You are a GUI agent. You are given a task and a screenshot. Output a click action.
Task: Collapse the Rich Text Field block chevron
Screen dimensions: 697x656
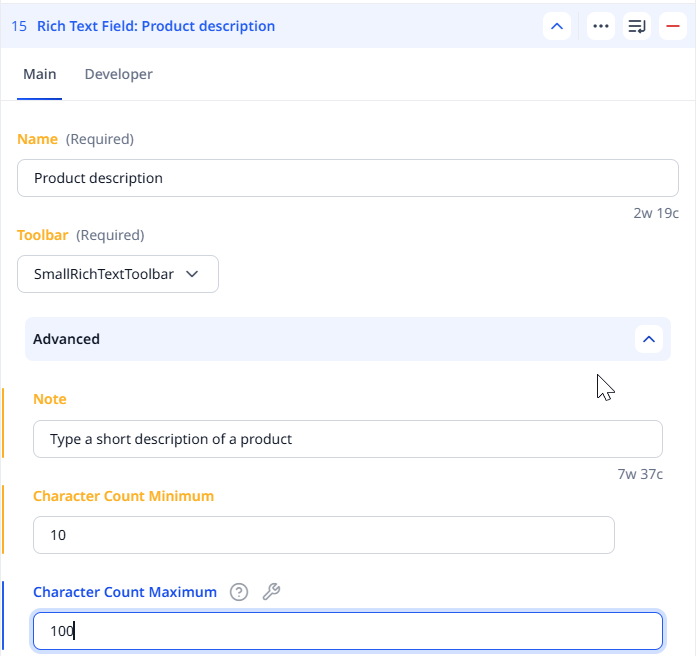[557, 26]
